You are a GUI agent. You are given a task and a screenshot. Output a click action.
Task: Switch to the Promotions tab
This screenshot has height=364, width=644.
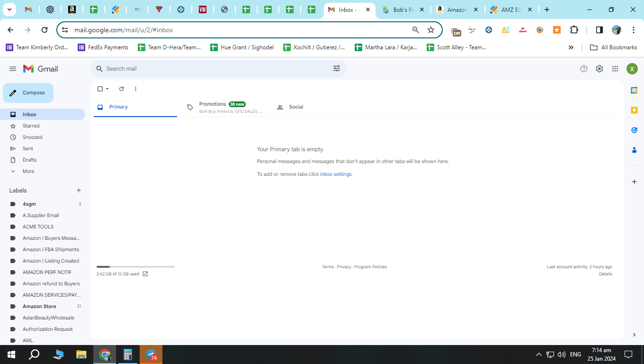225,107
